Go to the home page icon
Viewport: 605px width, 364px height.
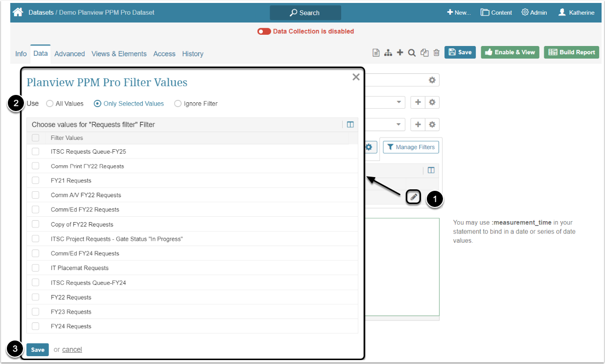pyautogui.click(x=18, y=12)
